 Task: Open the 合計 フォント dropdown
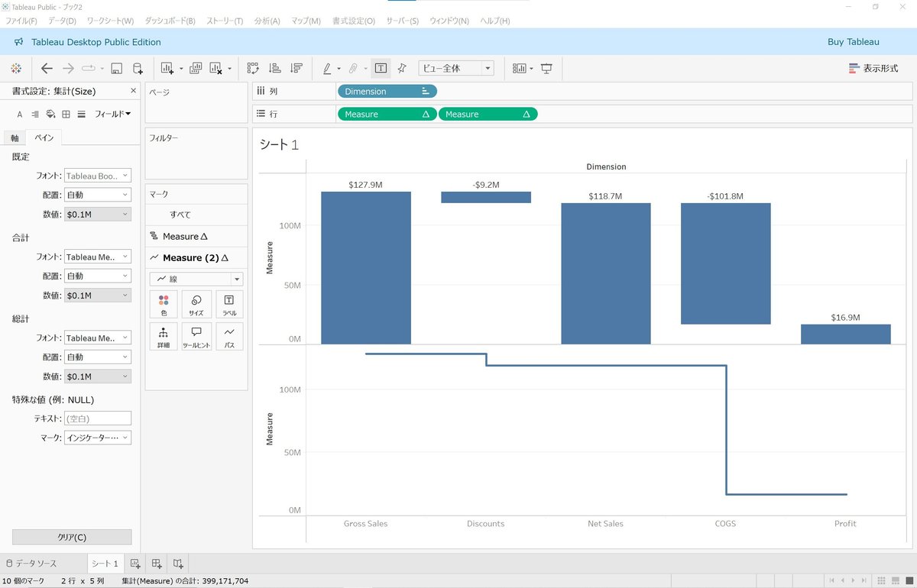(x=98, y=257)
